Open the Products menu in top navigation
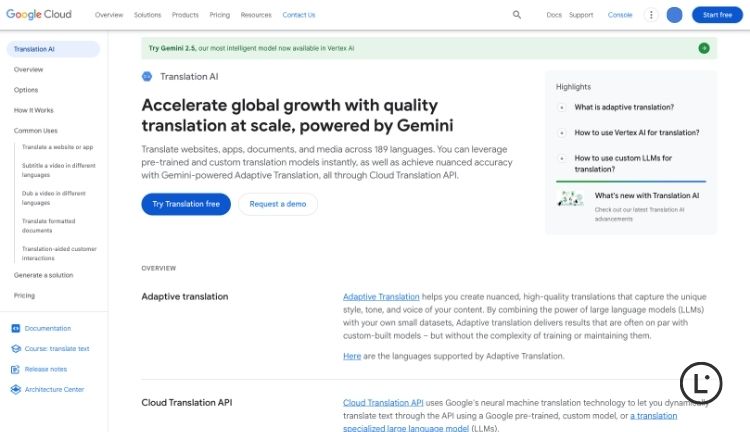 (x=185, y=15)
